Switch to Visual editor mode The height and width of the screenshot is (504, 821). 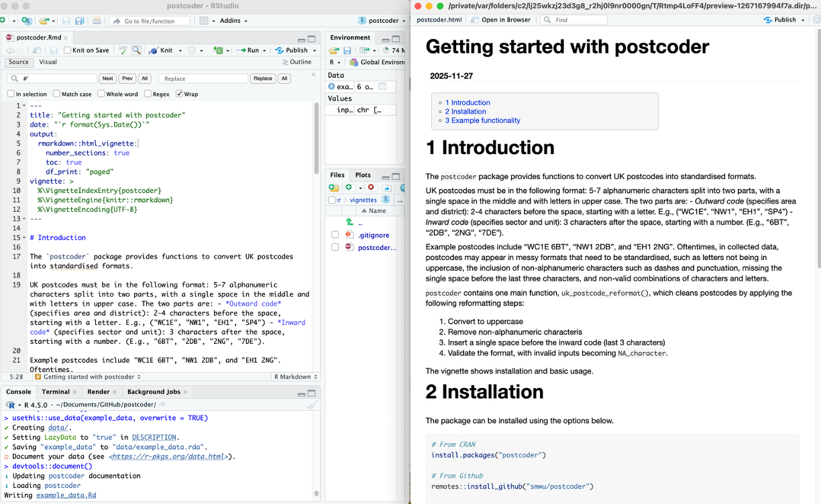tap(48, 62)
